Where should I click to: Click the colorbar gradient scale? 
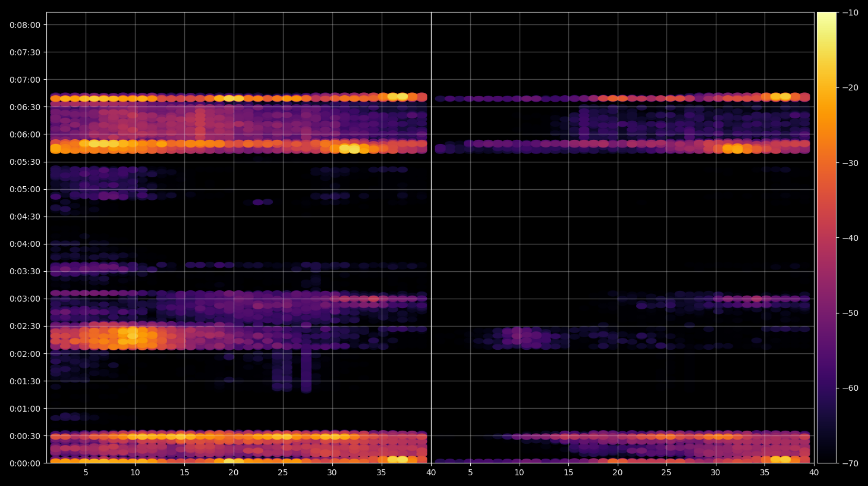pos(826,237)
